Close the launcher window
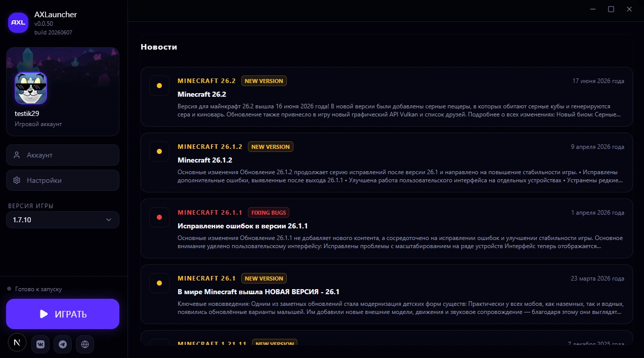Viewport: 644px width, 358px height. pyautogui.click(x=630, y=9)
